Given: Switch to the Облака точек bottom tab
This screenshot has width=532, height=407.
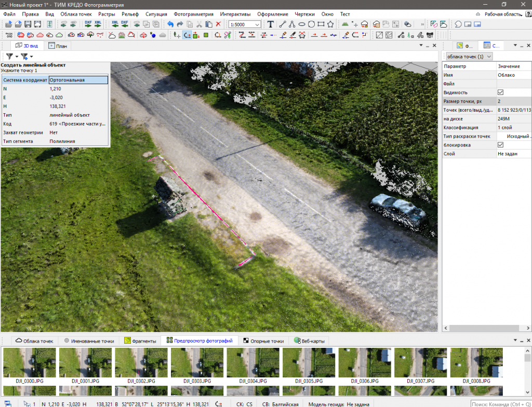Looking at the screenshot, I should 35,341.
